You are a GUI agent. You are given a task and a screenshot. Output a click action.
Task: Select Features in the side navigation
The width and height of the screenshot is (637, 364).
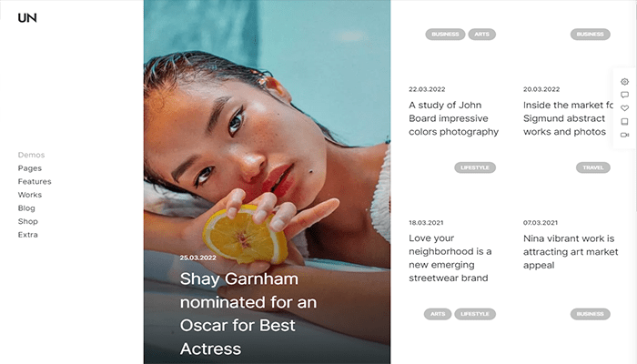coord(35,182)
